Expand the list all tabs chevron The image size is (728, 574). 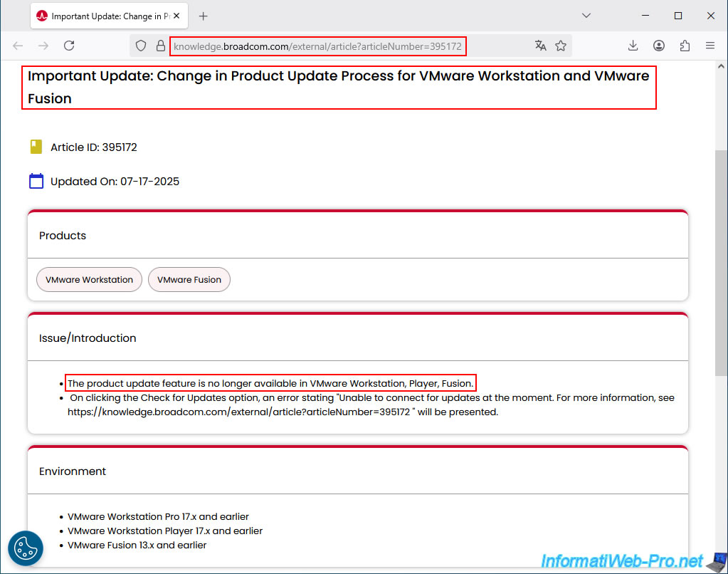point(586,16)
